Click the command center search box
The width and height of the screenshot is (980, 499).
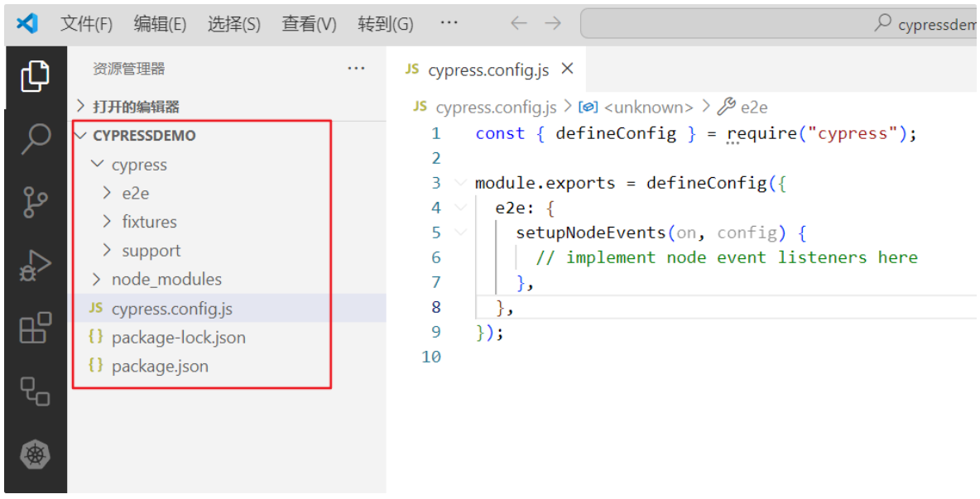coord(778,24)
